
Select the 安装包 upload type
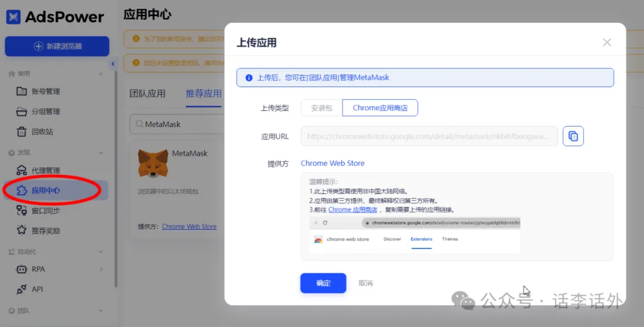[321, 107]
